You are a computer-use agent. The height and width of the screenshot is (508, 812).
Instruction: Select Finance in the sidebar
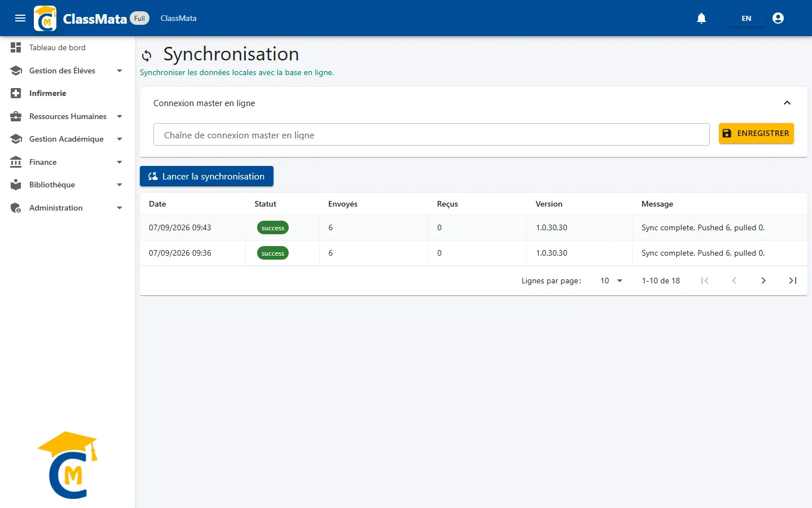(x=68, y=162)
